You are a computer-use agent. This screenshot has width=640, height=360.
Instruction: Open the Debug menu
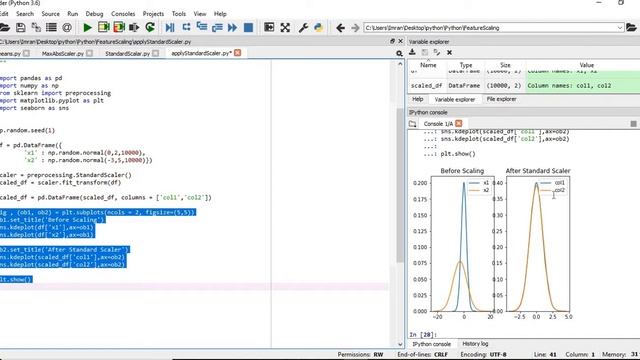94,14
